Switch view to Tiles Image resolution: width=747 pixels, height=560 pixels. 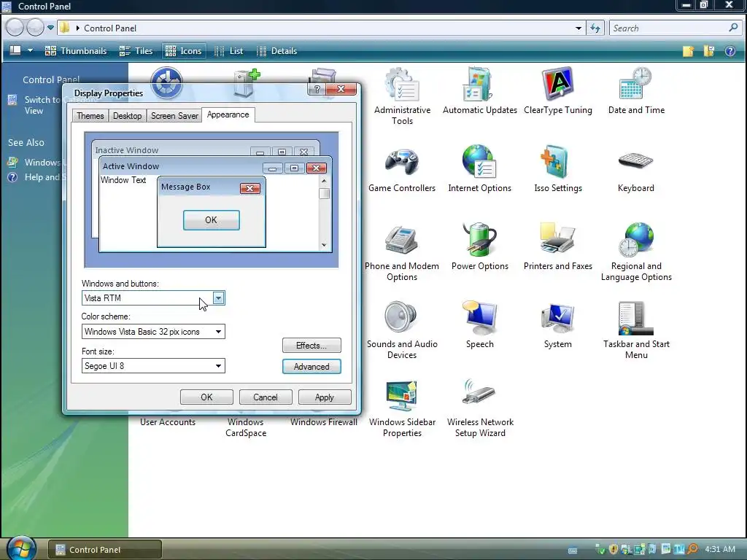(136, 51)
